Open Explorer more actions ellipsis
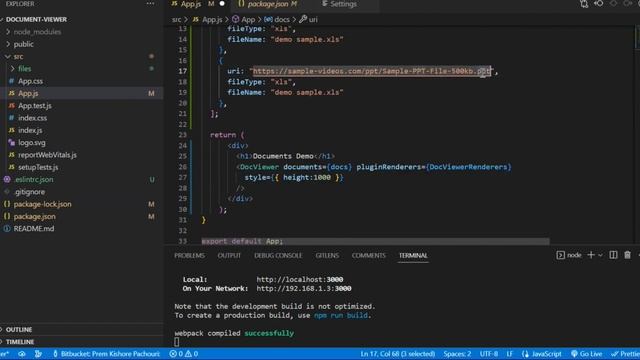This screenshot has height=360, width=640. (150, 4)
